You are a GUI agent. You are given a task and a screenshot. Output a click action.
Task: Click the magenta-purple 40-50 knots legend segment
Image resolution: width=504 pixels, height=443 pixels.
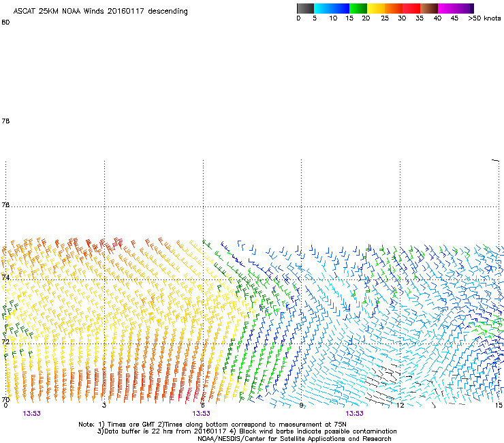click(x=454, y=8)
